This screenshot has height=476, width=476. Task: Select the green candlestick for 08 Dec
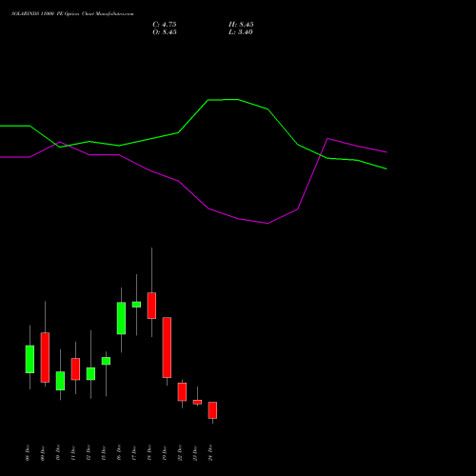point(30,359)
